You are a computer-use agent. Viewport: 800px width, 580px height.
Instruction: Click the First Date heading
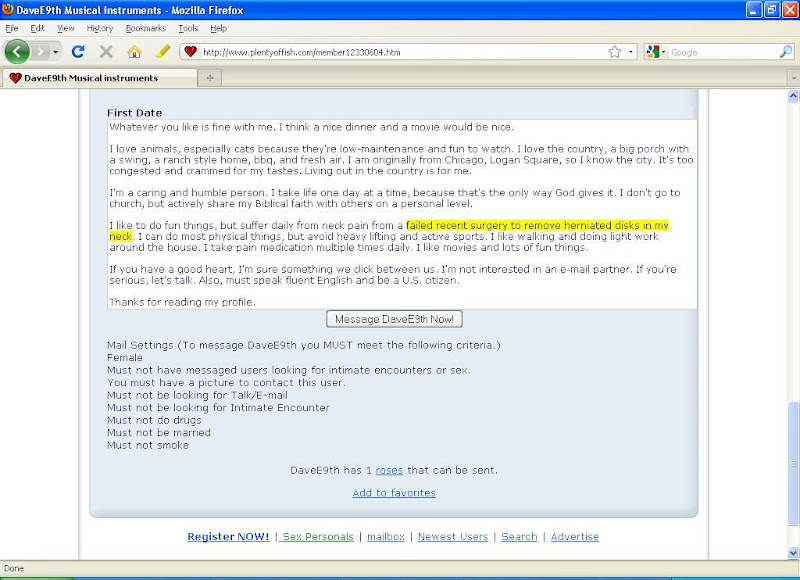135,113
